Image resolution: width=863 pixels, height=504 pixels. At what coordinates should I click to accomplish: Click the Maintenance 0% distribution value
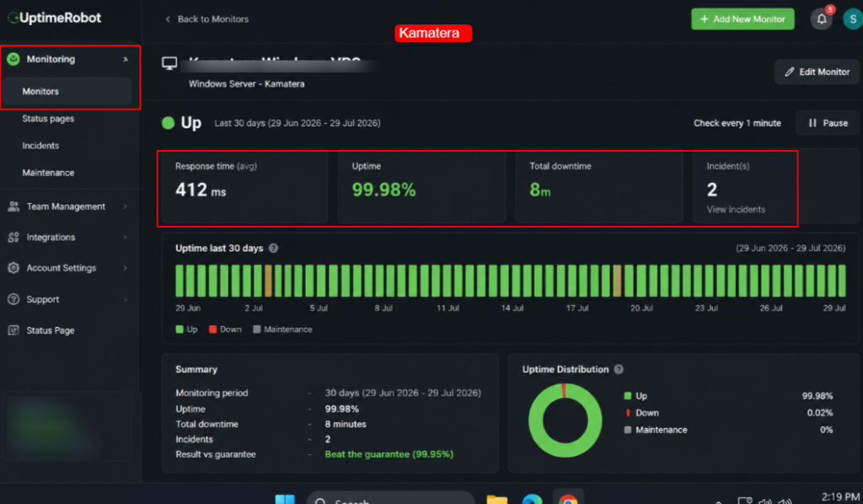pos(826,430)
